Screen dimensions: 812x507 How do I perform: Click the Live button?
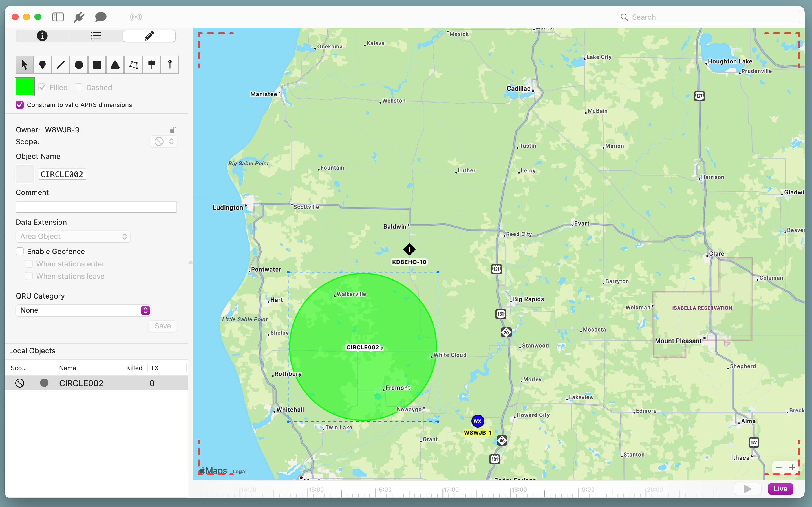click(780, 489)
